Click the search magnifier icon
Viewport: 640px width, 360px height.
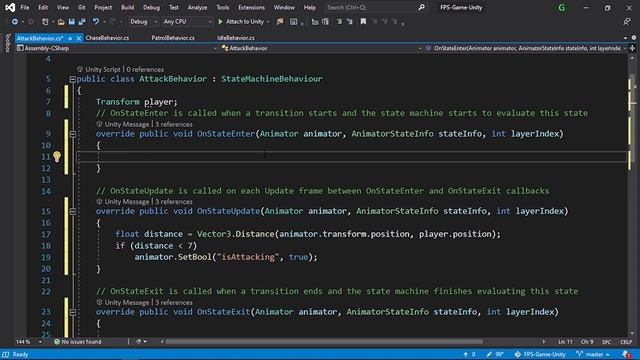click(422, 7)
